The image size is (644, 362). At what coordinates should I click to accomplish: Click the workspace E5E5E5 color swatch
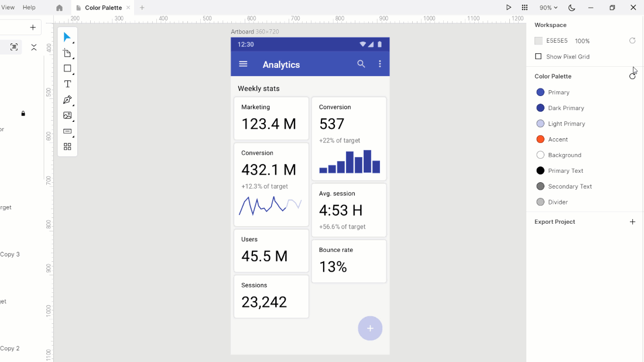pyautogui.click(x=539, y=40)
